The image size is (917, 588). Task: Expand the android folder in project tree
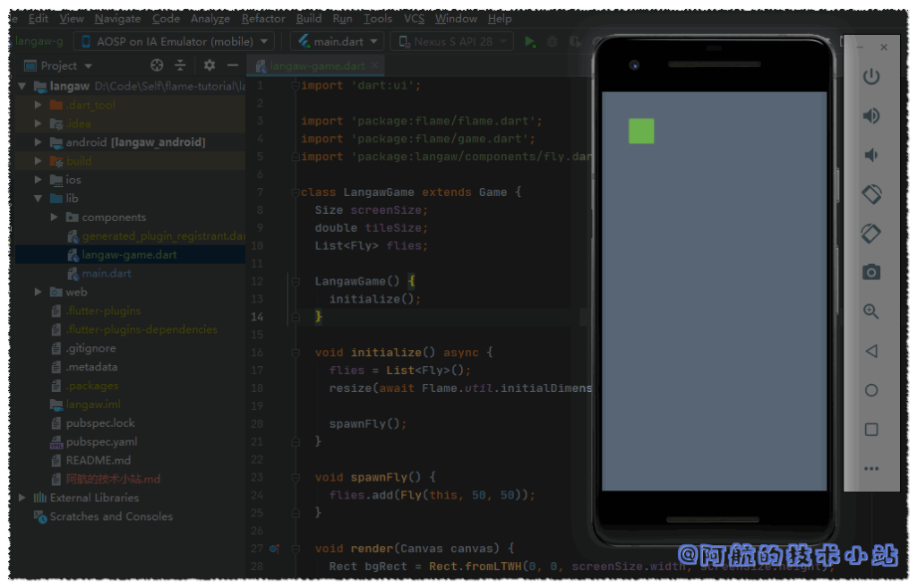[38, 142]
